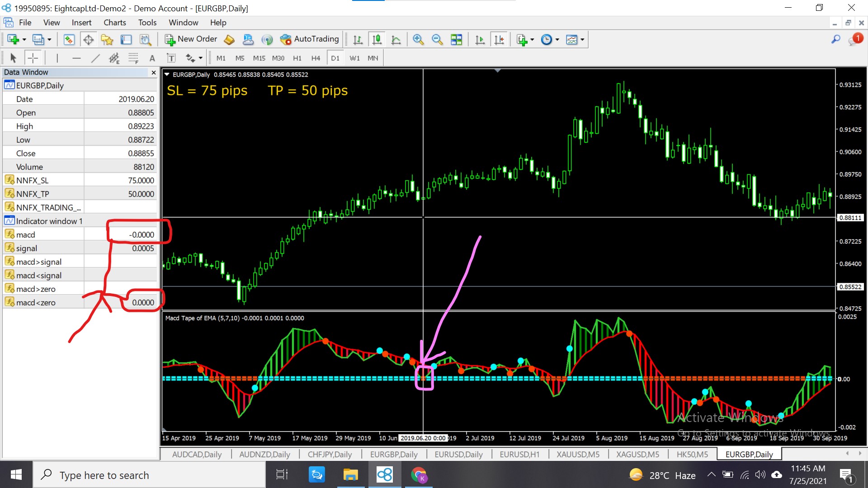The image size is (868, 488).
Task: Tile chart windows icon
Action: (456, 40)
